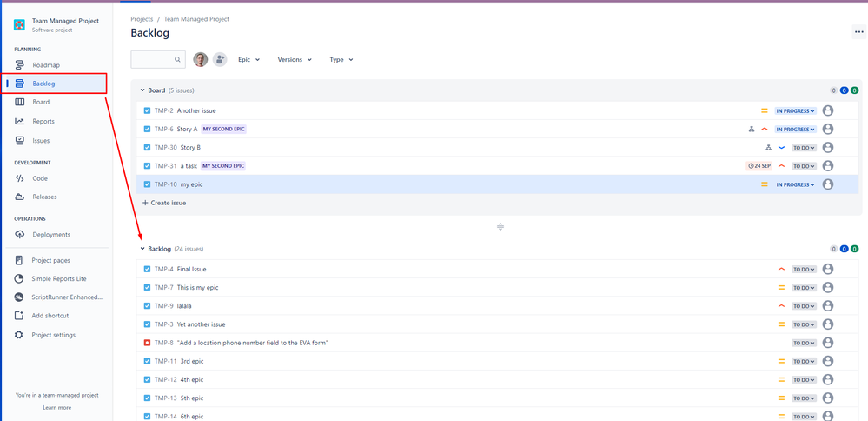Select Backlog in the sidebar
868x421 pixels.
(x=43, y=84)
